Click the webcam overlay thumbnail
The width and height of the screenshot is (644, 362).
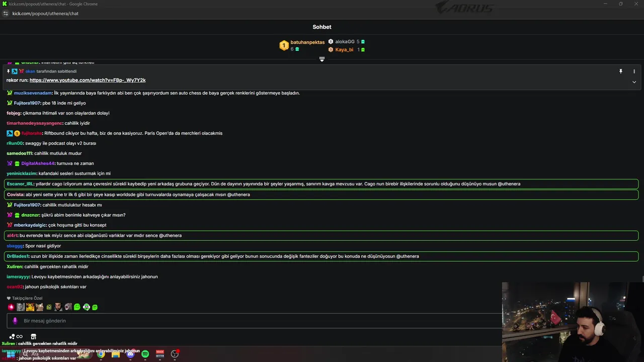click(573, 322)
